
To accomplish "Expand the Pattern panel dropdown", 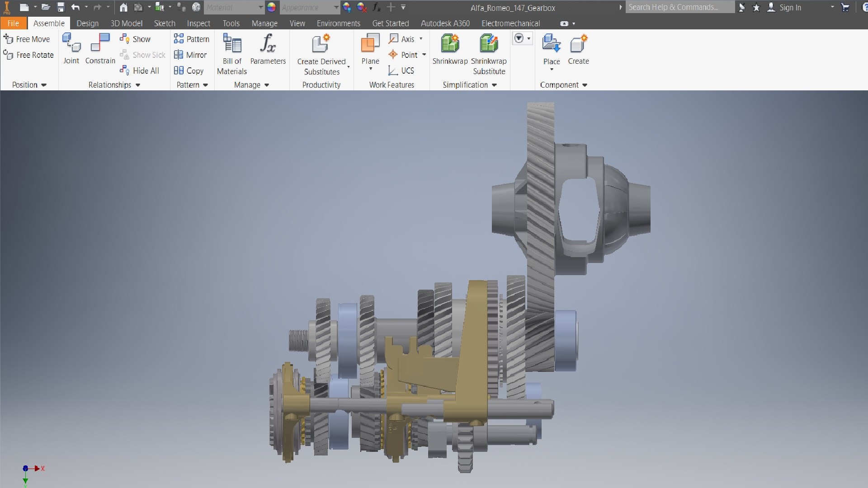I will pyautogui.click(x=206, y=85).
